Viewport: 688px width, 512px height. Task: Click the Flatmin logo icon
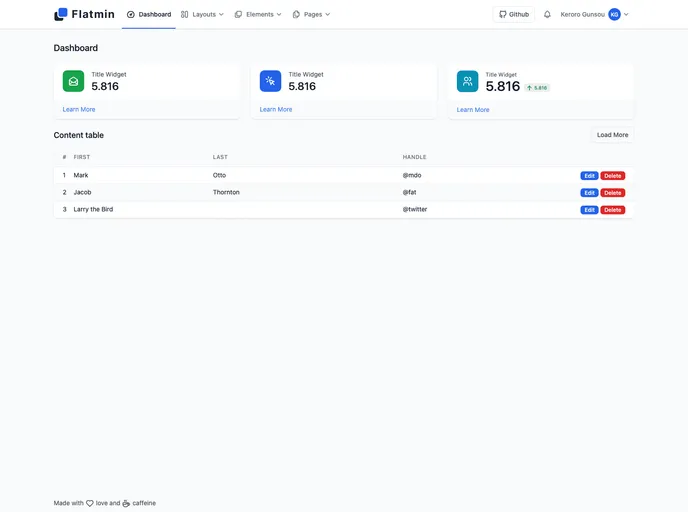pyautogui.click(x=61, y=14)
